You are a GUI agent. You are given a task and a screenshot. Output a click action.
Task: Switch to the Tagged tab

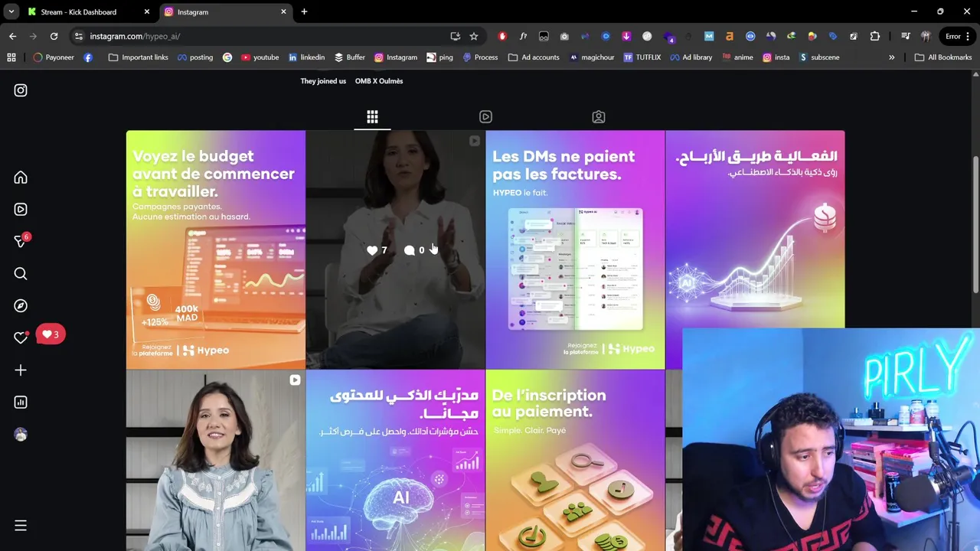click(x=599, y=117)
